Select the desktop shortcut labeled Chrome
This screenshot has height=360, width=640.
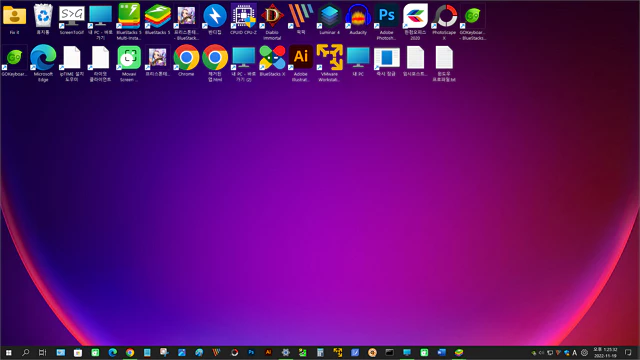[186, 61]
